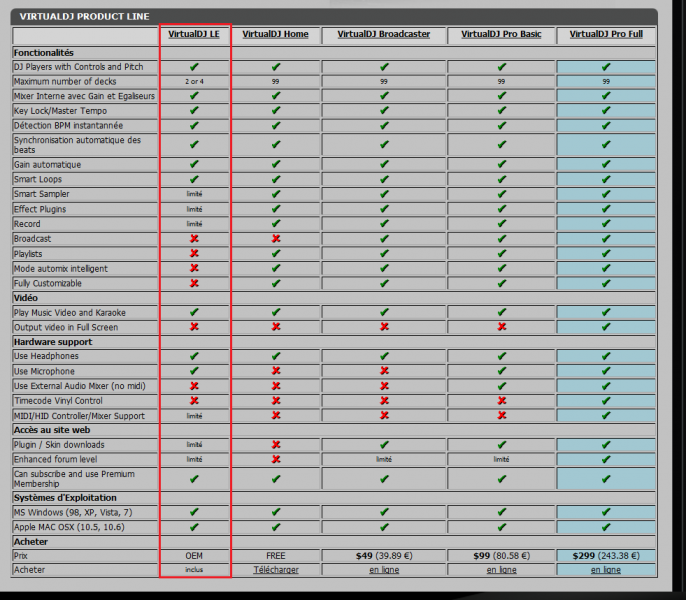Click the green check for DJ Players in VirtualDJ LE
This screenshot has width=686, height=600.
194,67
